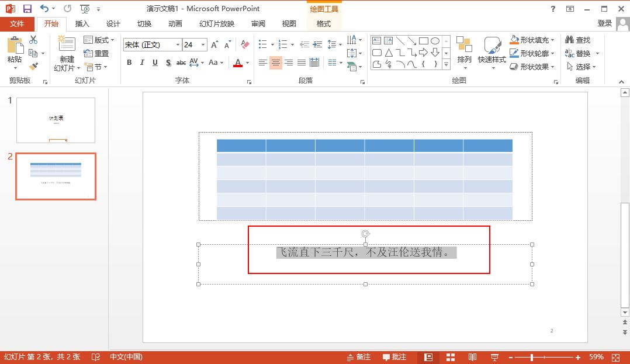Clear all formatting with the eraser icon

245,45
